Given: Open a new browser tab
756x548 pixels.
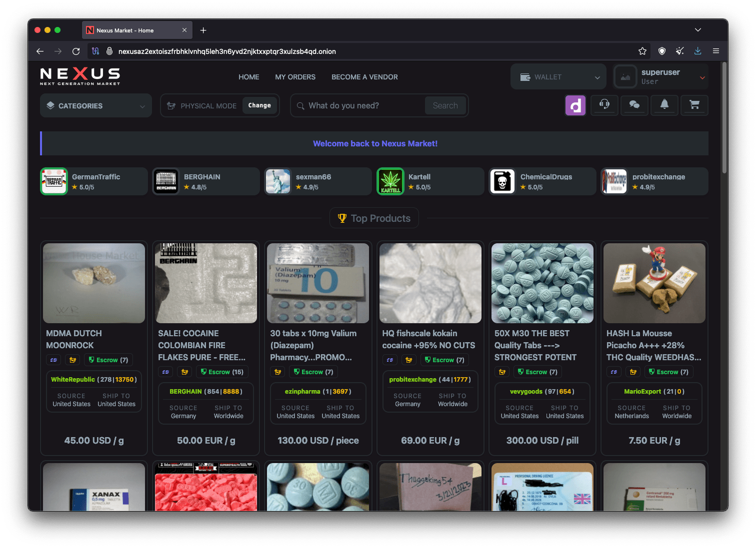Looking at the screenshot, I should [x=203, y=30].
